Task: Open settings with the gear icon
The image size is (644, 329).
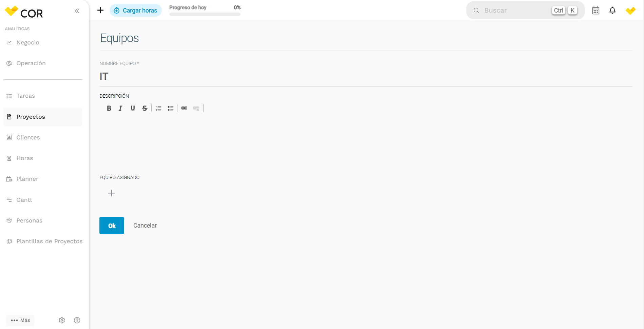Action: click(x=62, y=320)
